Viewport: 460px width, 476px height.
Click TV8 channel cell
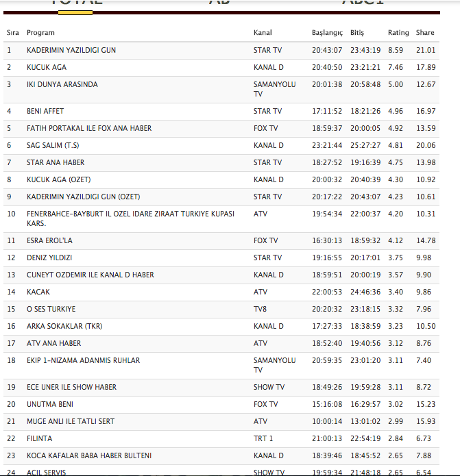click(260, 309)
